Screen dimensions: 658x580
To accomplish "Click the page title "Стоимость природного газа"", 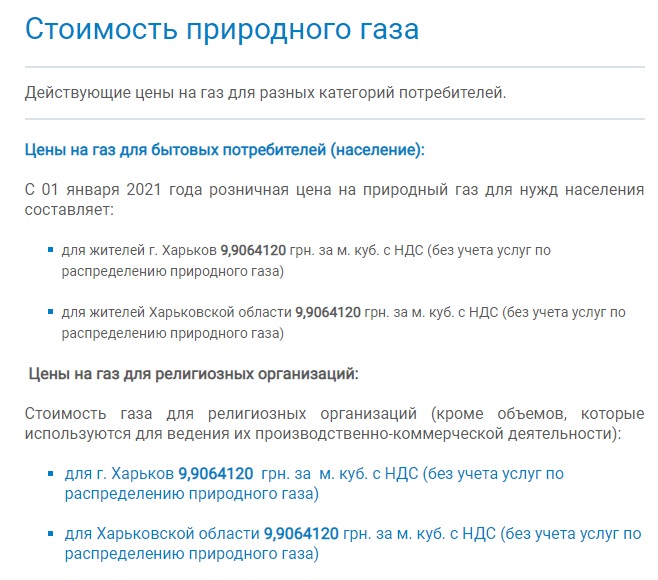I will (x=221, y=28).
